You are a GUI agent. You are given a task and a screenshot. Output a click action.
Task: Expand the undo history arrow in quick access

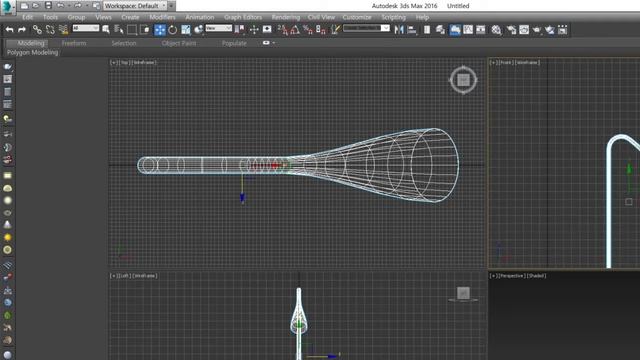[x=69, y=6]
